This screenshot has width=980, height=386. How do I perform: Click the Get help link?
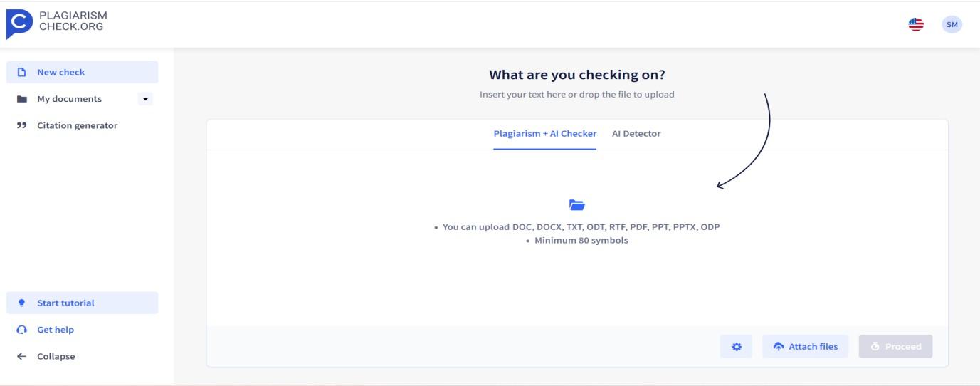tap(56, 330)
